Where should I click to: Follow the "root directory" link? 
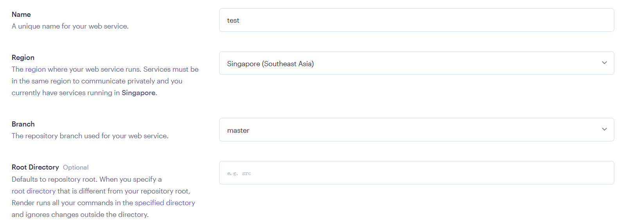[x=34, y=191]
